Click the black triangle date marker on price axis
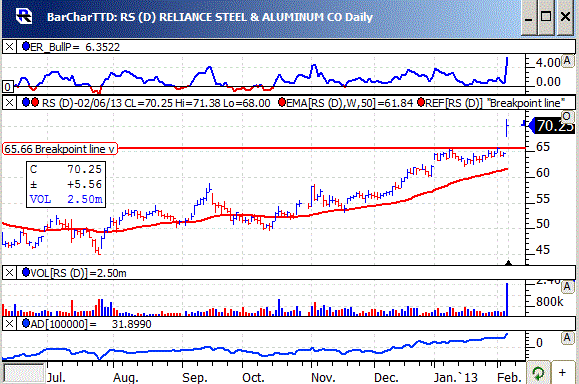 click(508, 263)
